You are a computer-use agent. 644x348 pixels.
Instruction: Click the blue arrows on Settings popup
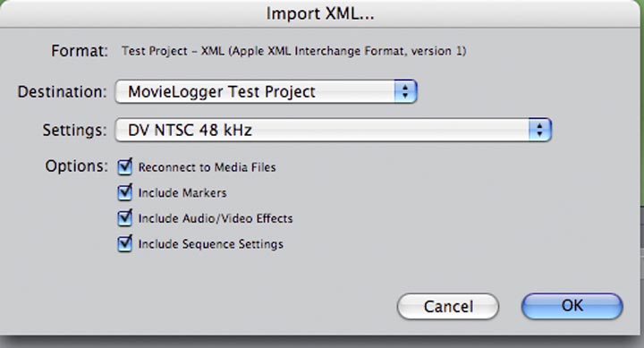pyautogui.click(x=539, y=130)
